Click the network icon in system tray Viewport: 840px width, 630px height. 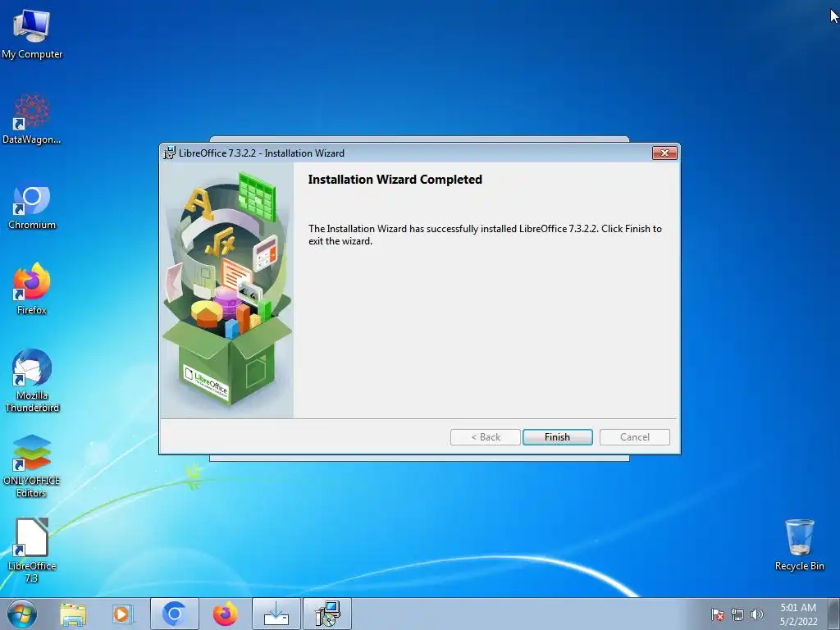[737, 614]
